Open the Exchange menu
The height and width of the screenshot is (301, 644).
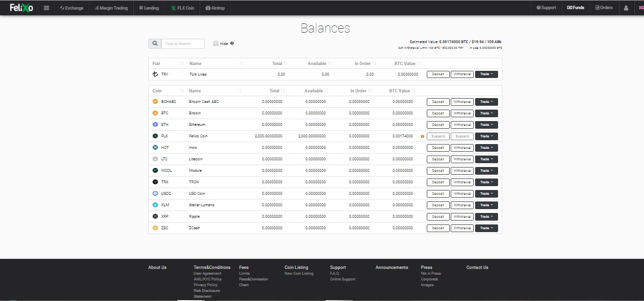point(72,8)
